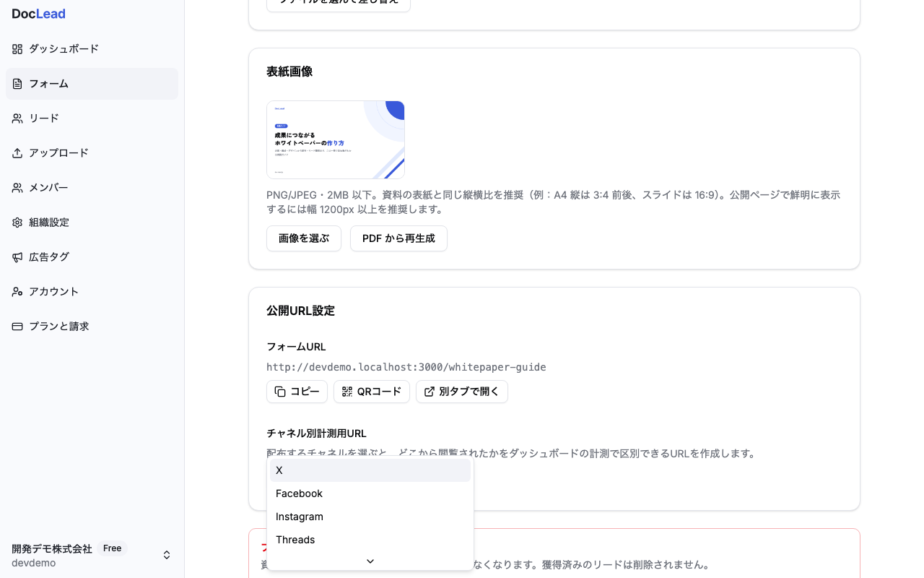
Task: Click the dropdown scroll-down chevron
Action: point(370,561)
